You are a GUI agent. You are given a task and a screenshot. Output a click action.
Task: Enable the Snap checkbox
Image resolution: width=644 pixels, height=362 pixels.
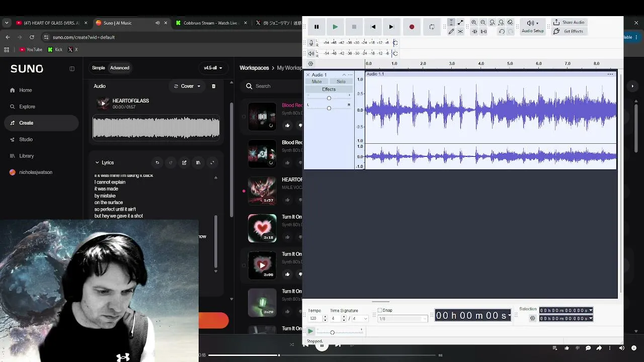click(x=380, y=310)
